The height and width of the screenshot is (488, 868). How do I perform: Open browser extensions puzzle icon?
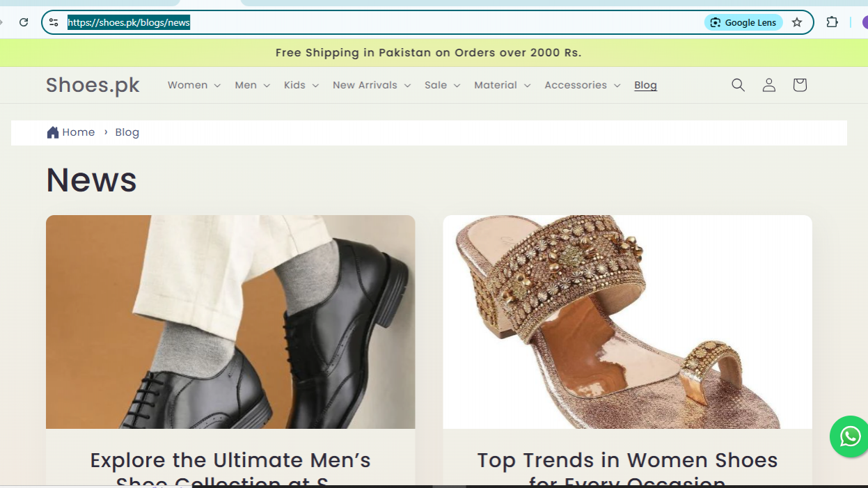click(832, 22)
